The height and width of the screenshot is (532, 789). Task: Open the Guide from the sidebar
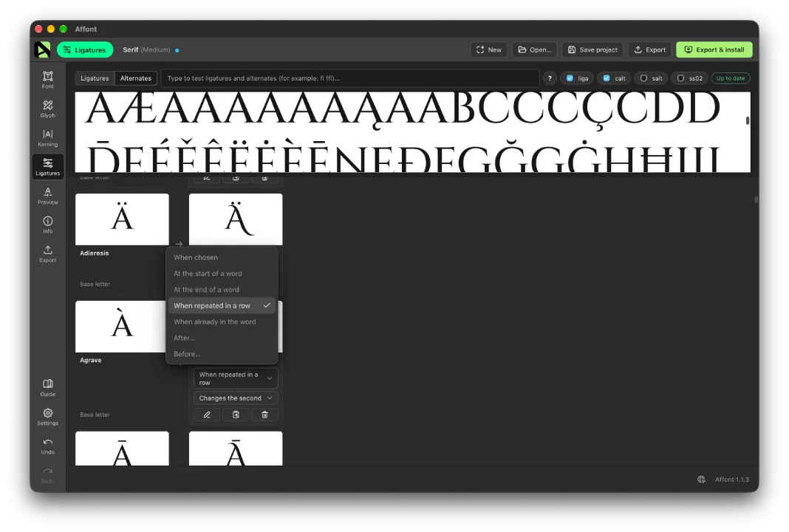[48, 388]
